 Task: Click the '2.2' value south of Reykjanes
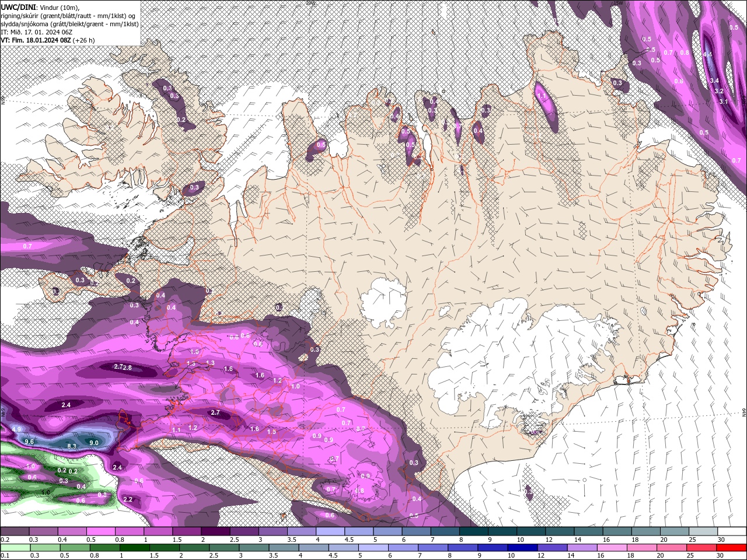[x=128, y=499]
